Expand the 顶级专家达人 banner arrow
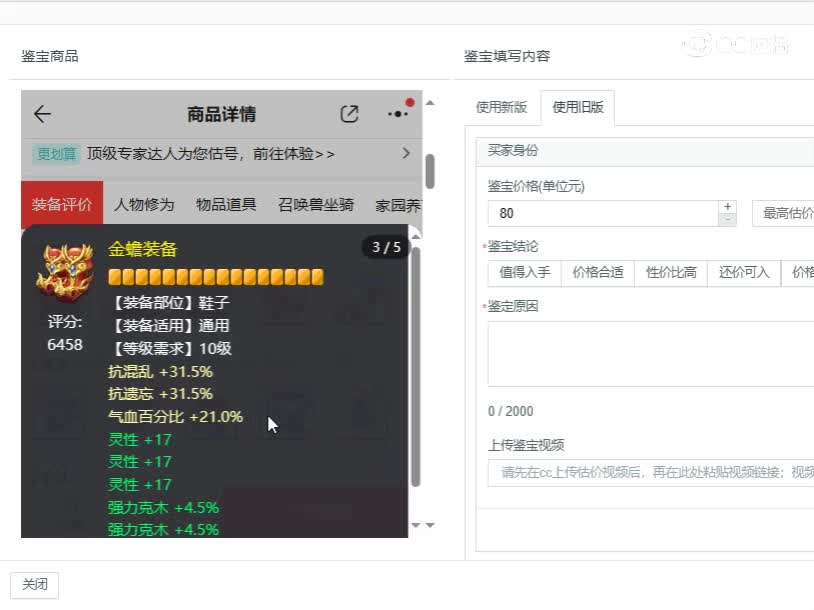The width and height of the screenshot is (814, 610). pyautogui.click(x=406, y=153)
